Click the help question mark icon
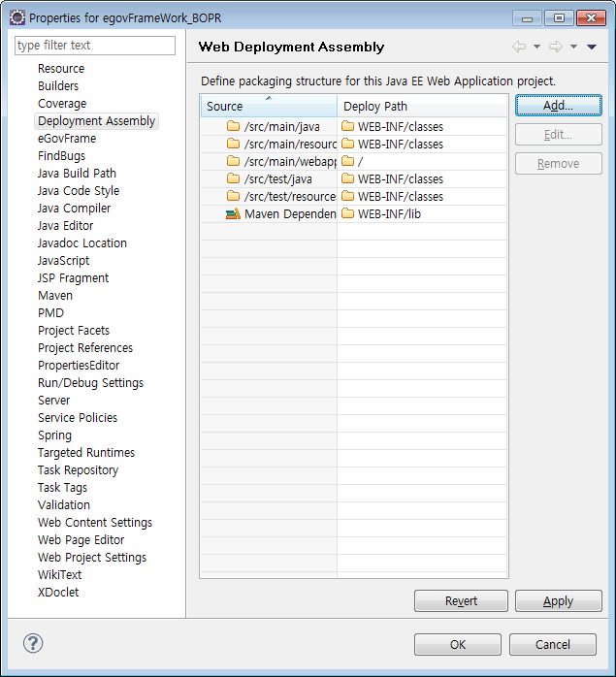This screenshot has height=677, width=616. coord(33,643)
